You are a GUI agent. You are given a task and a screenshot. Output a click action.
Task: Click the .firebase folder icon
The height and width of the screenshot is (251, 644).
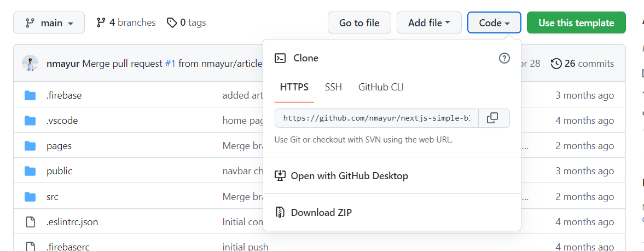30,95
